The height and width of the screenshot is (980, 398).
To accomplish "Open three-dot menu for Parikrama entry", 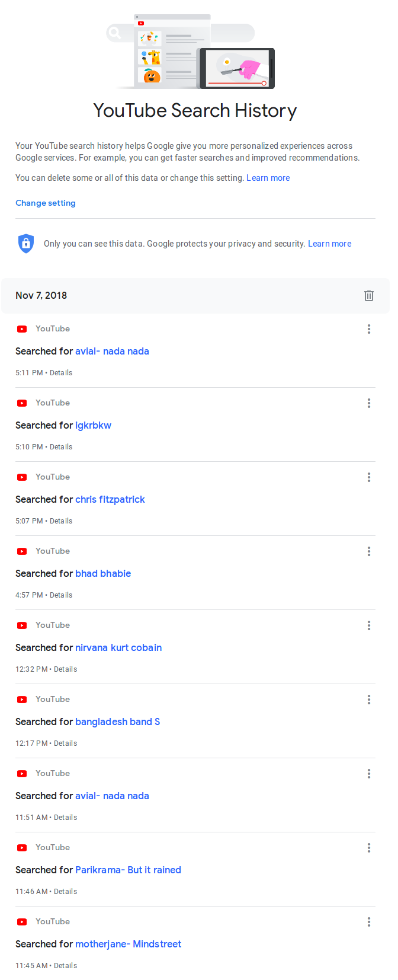I will pos(368,848).
